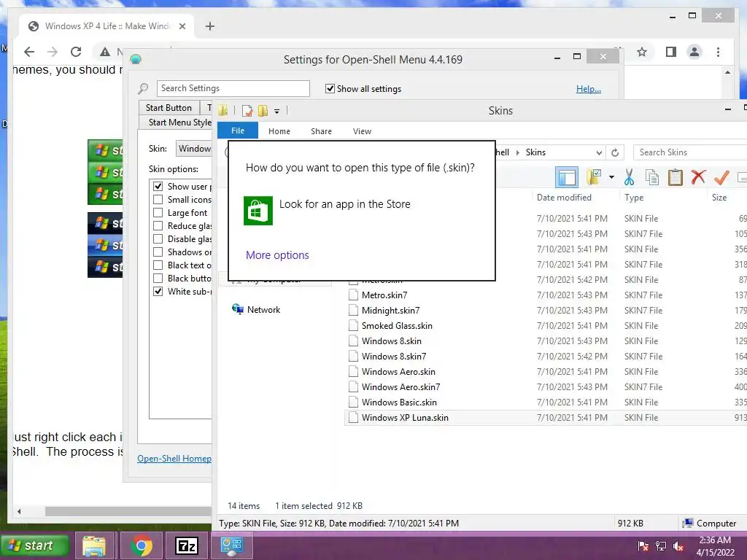The height and width of the screenshot is (560, 747).
Task: Click inside Search Settings field
Action: [x=233, y=88]
